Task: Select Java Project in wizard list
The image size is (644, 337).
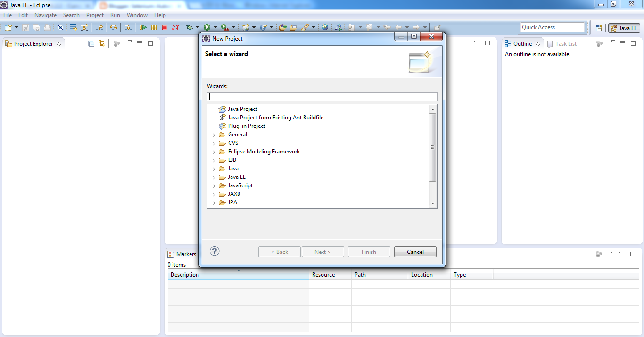Action: 238,109
